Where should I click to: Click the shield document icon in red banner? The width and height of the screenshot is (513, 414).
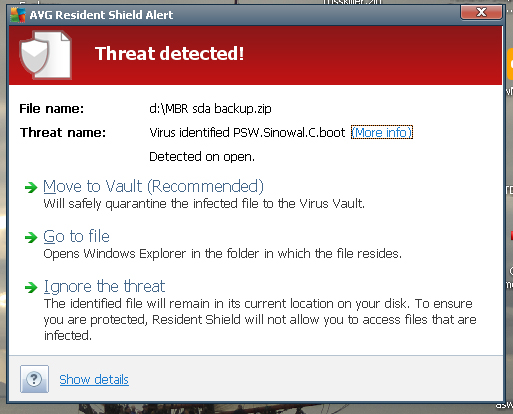click(x=46, y=55)
